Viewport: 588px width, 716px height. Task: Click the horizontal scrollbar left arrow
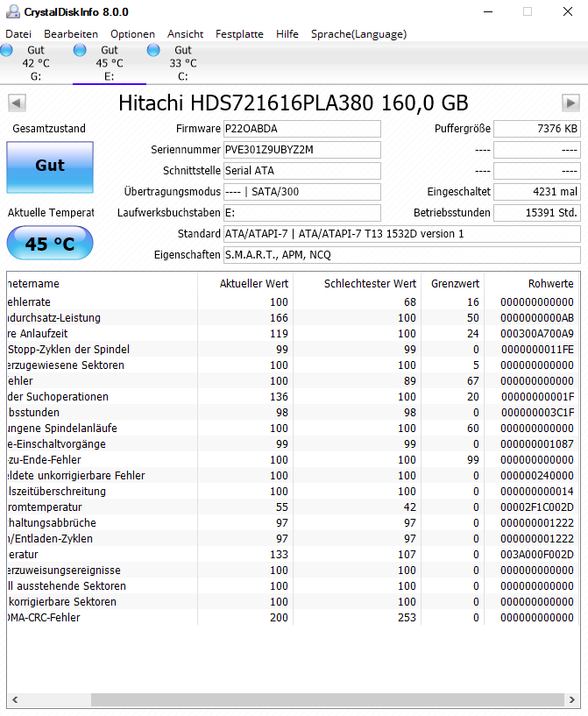pos(15,699)
